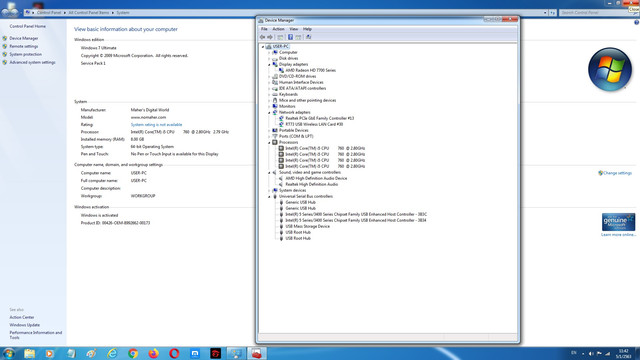The image size is (640, 360).
Task: Open Remote settings link
Action: [24, 47]
